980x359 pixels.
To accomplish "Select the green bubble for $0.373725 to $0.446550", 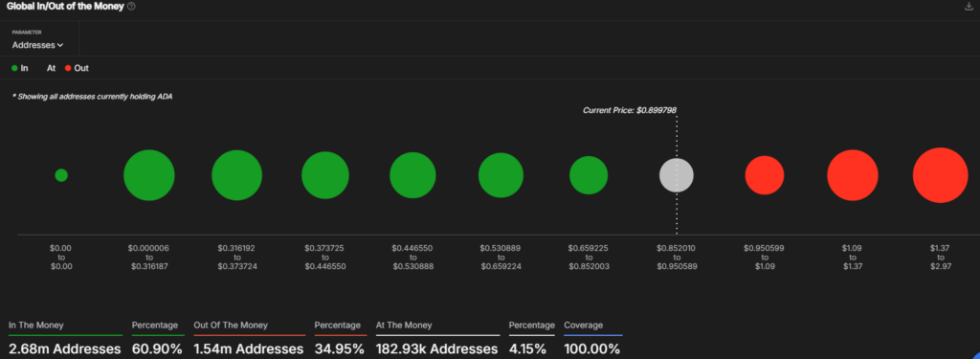I will click(x=325, y=175).
